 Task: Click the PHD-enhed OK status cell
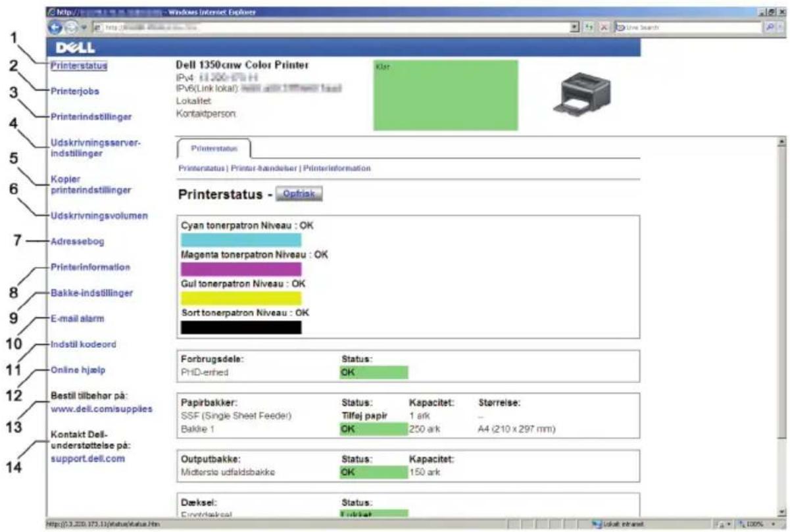pos(374,373)
